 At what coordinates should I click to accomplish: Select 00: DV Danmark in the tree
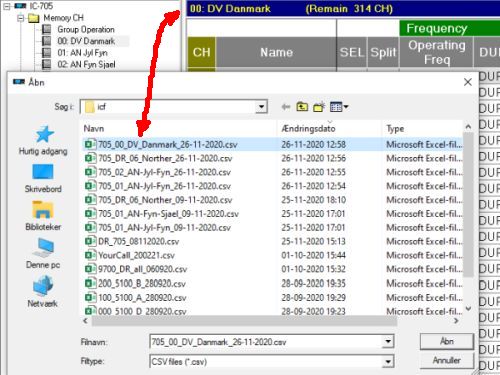86,41
